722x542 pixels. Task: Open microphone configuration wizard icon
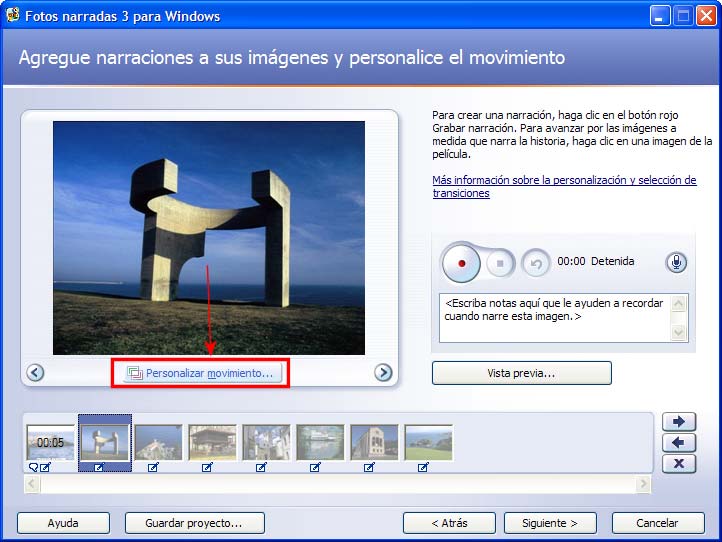coord(676,262)
